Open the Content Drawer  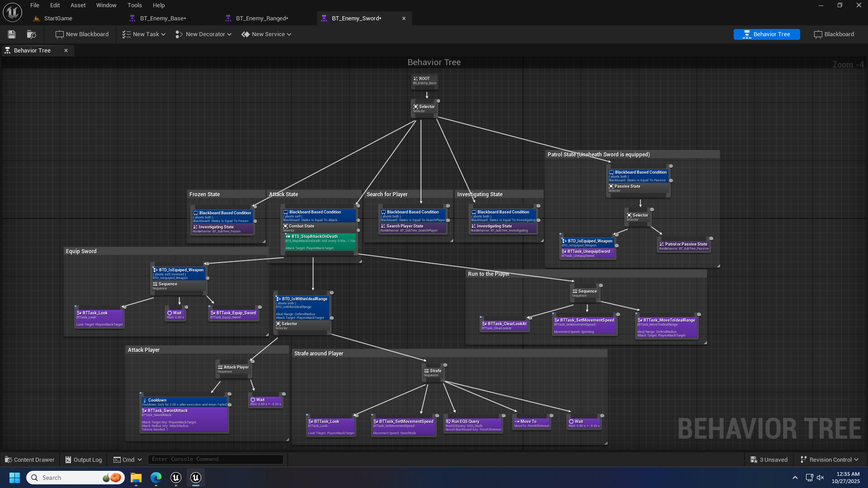[30, 460]
